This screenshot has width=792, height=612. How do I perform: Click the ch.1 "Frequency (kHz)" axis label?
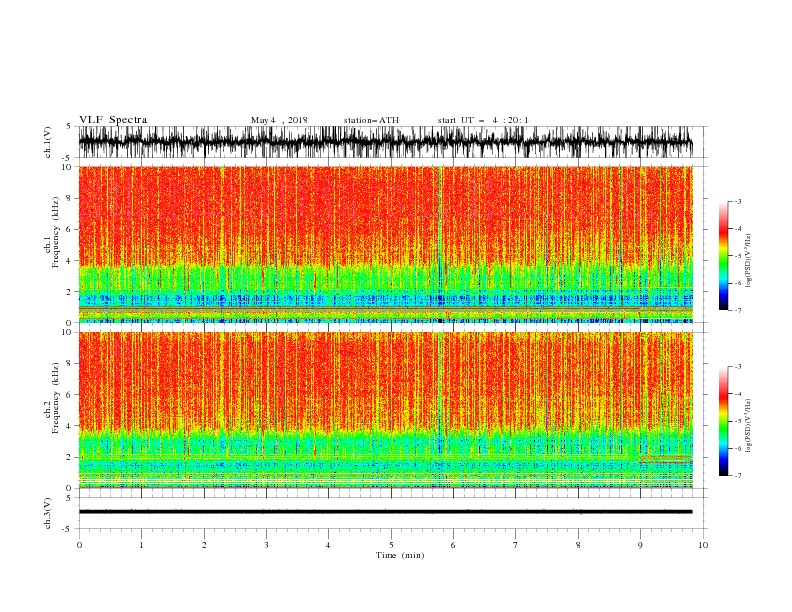pos(56,233)
